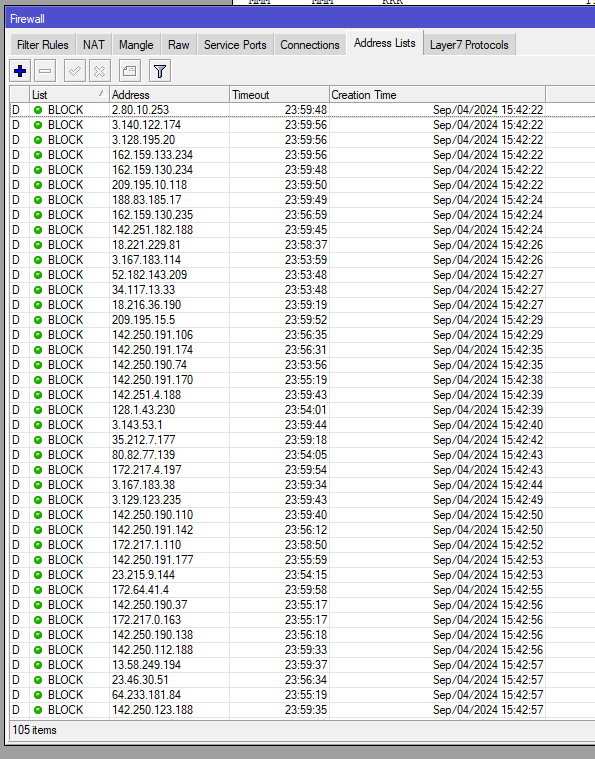The width and height of the screenshot is (595, 759).
Task: Sort by the Timeout column header
Action: click(280, 95)
